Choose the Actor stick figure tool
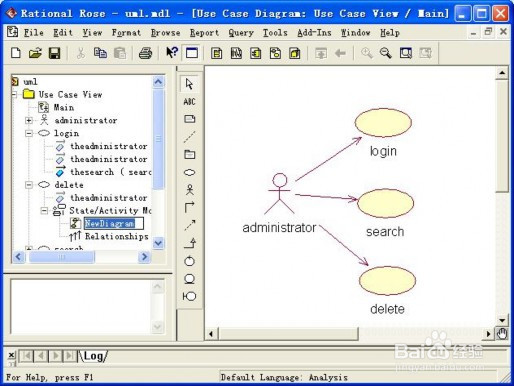 point(189,190)
